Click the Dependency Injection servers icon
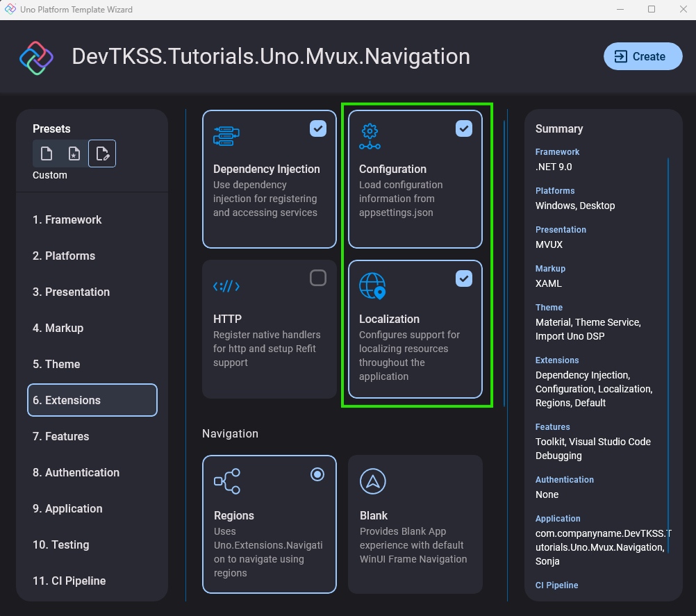The image size is (696, 616). 227,136
